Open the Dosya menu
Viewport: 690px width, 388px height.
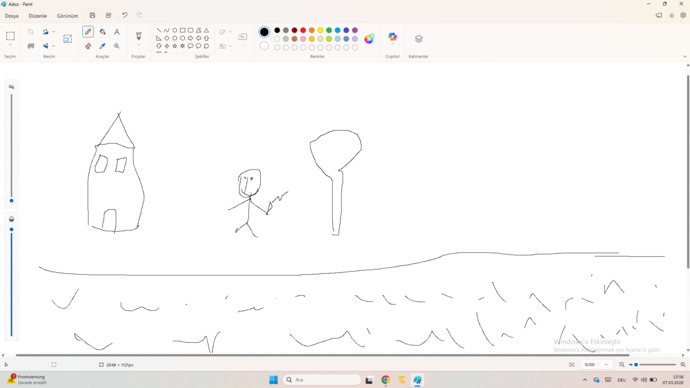pyautogui.click(x=12, y=16)
